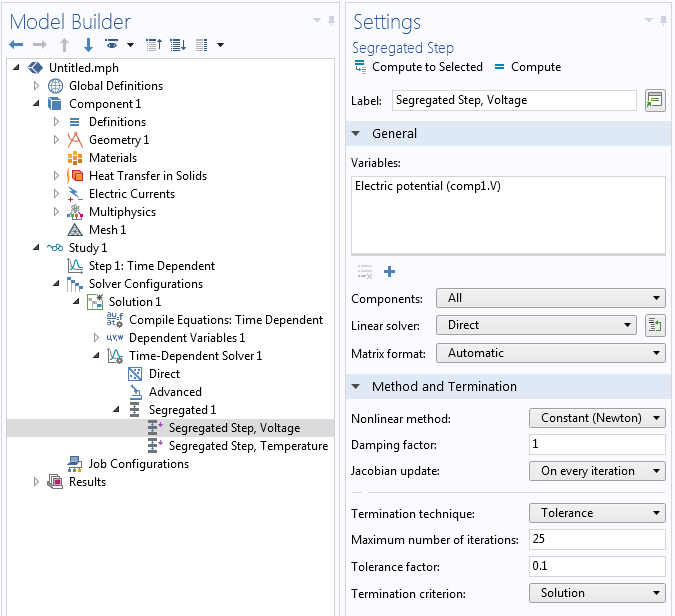Click the Maximum number of iterations field

pos(597,540)
